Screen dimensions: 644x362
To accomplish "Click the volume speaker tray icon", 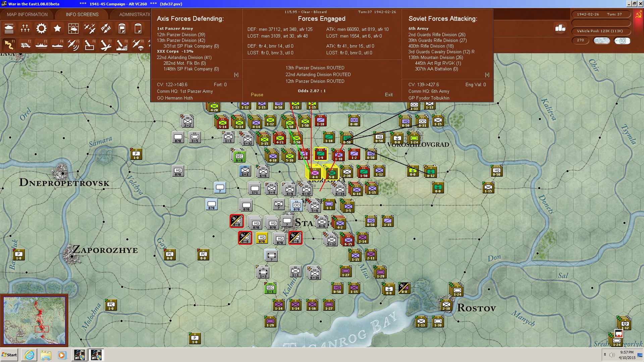I will click(x=612, y=355).
